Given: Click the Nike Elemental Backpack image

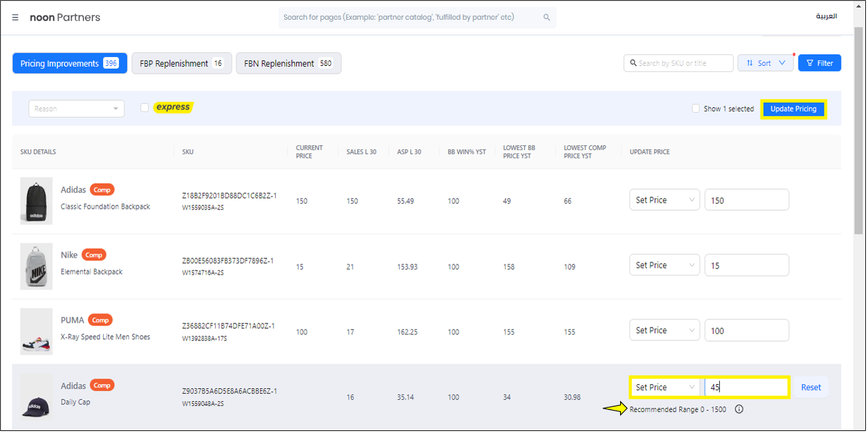Looking at the screenshot, I should 36,266.
